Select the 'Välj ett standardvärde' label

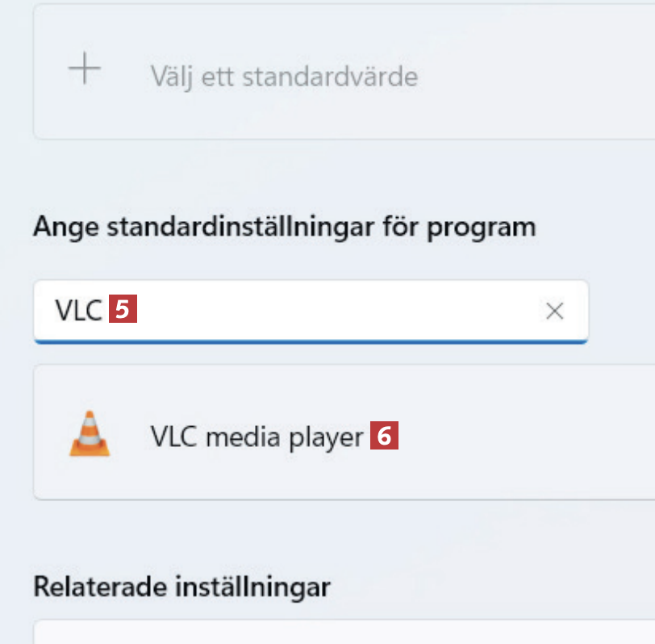284,77
